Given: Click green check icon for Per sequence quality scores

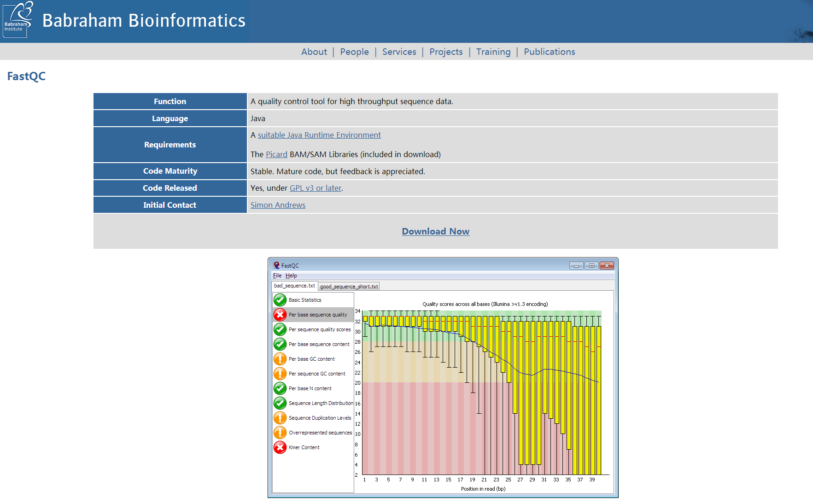Looking at the screenshot, I should (x=280, y=329).
